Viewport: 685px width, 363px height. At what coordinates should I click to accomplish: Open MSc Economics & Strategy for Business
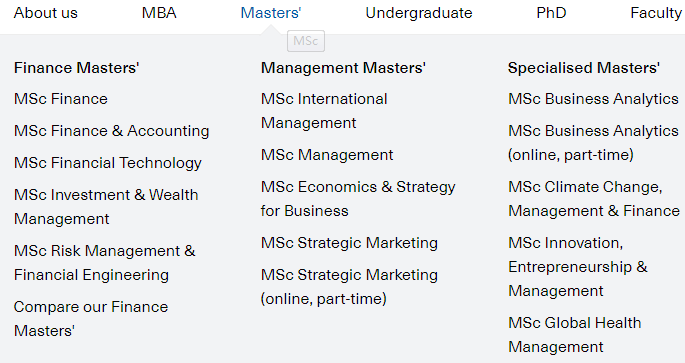click(x=358, y=199)
